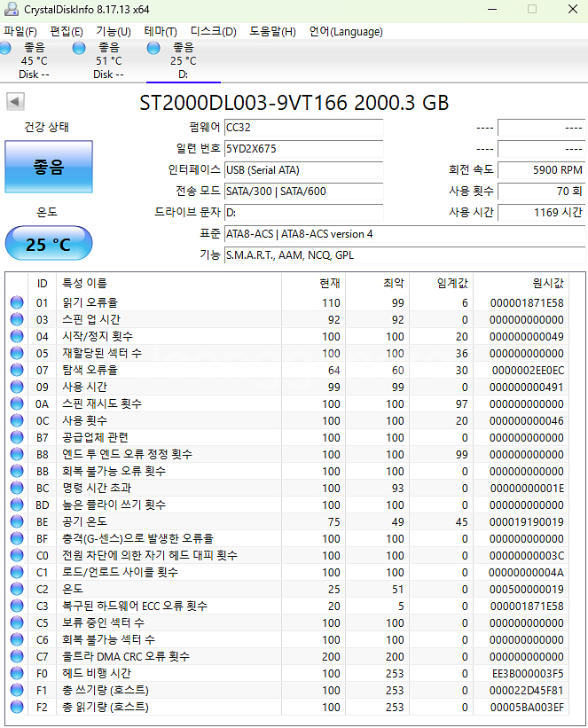Click the features field S.M.A.R.T., AAM, NCQ, GPL
The height and width of the screenshot is (728, 588).
point(404,255)
